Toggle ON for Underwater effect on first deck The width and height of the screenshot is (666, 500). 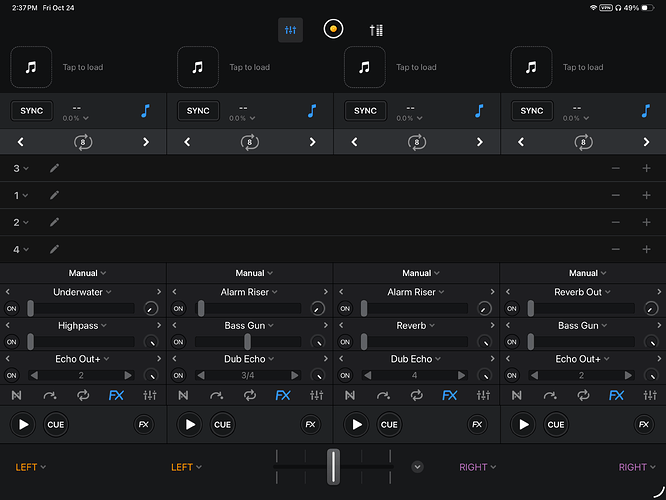click(x=12, y=309)
